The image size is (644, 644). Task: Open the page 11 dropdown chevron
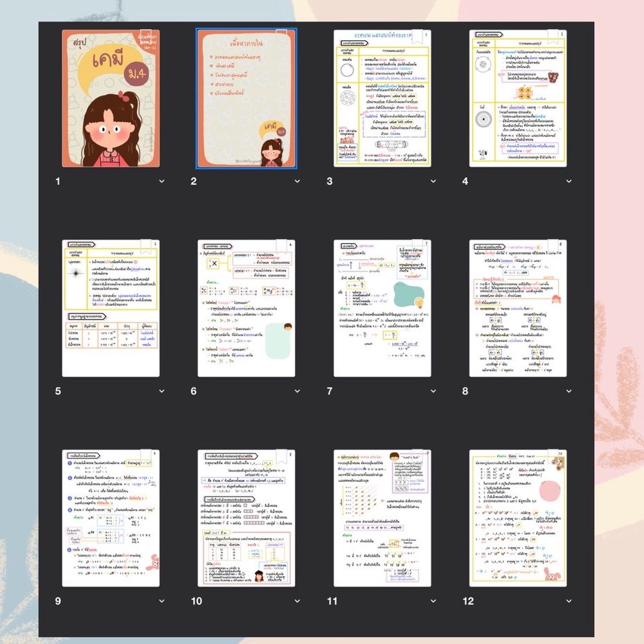point(433,601)
